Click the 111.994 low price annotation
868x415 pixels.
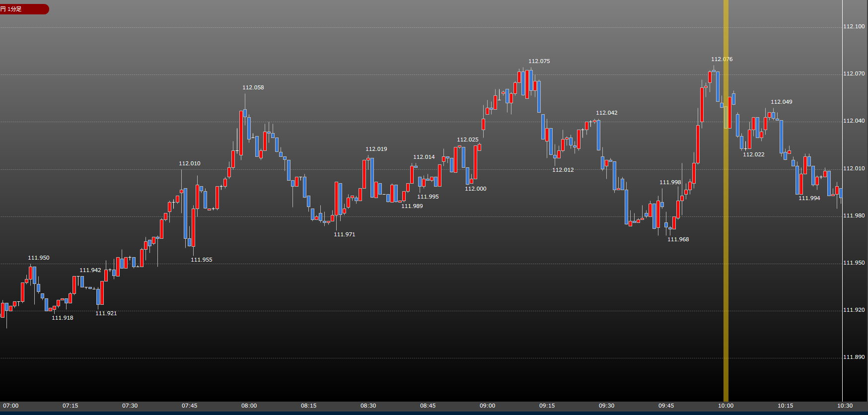tap(809, 198)
